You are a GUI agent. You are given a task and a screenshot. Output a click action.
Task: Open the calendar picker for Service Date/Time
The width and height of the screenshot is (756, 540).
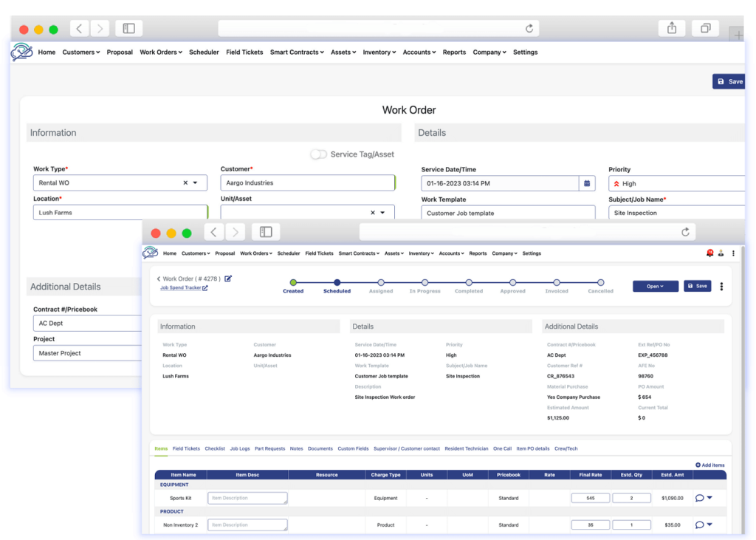pyautogui.click(x=587, y=182)
